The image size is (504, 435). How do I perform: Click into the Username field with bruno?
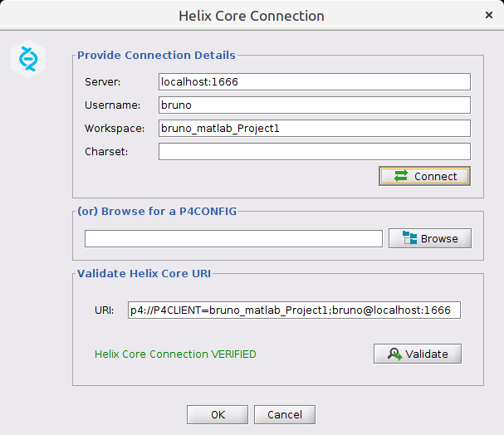(314, 105)
